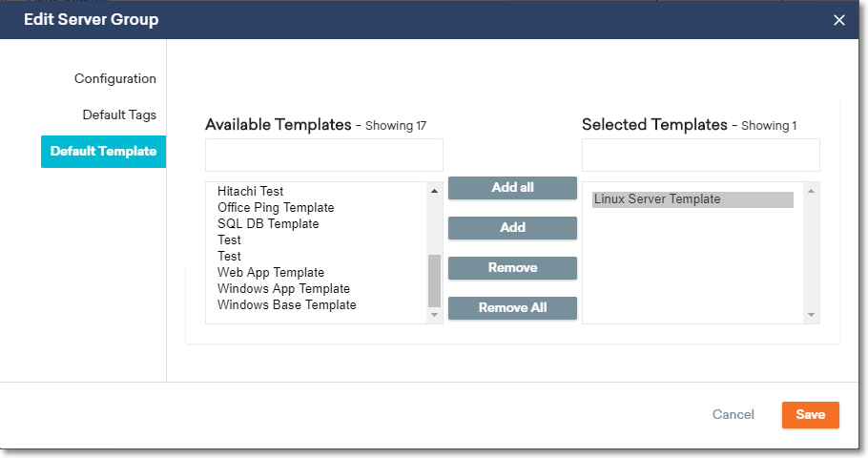868x458 pixels.
Task: Open the Configuration tab
Action: pyautogui.click(x=115, y=78)
